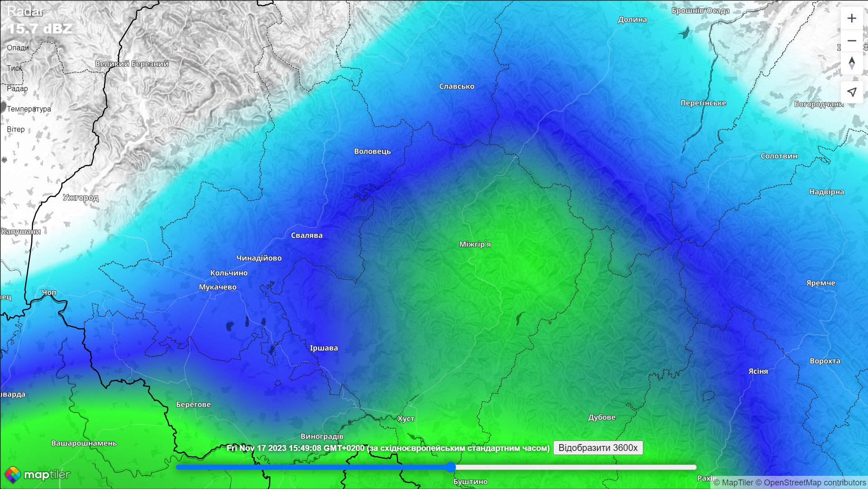Click the Fri Nov 17 2023 timestamp text
Viewport: 868px width, 489px height.
click(388, 448)
